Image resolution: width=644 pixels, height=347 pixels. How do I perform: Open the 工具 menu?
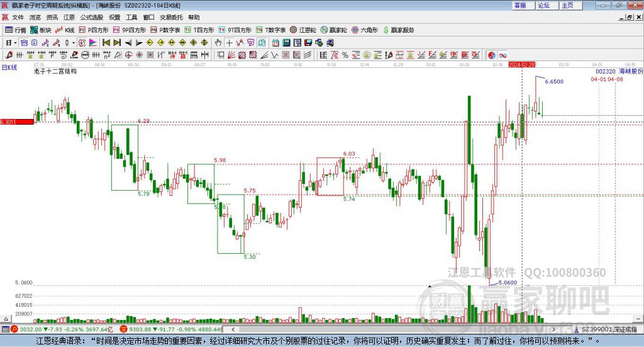131,17
